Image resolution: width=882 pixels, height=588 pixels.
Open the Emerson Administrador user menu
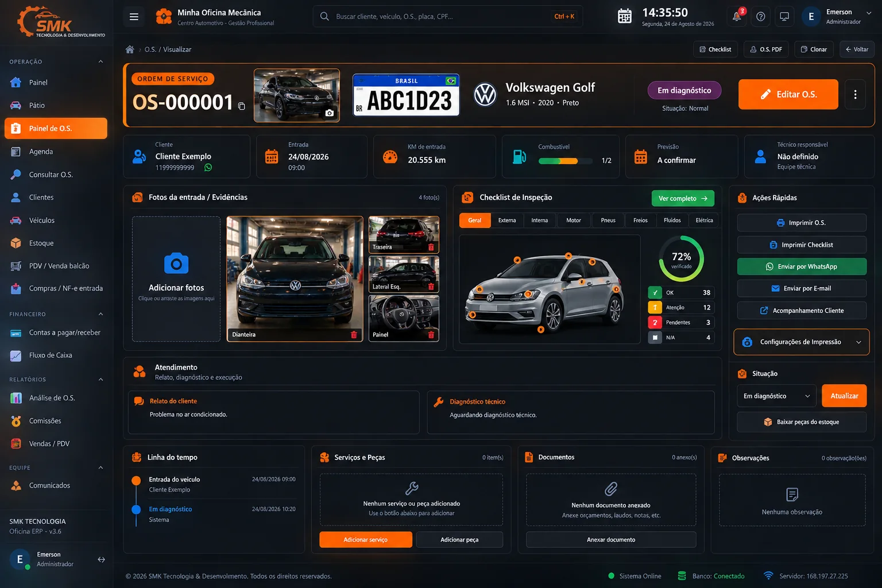tap(838, 17)
